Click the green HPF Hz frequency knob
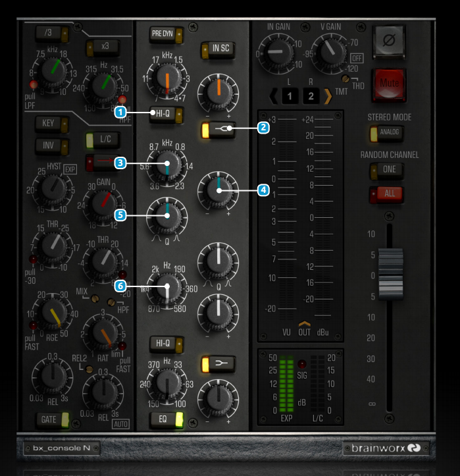460x476 pixels. (x=104, y=86)
